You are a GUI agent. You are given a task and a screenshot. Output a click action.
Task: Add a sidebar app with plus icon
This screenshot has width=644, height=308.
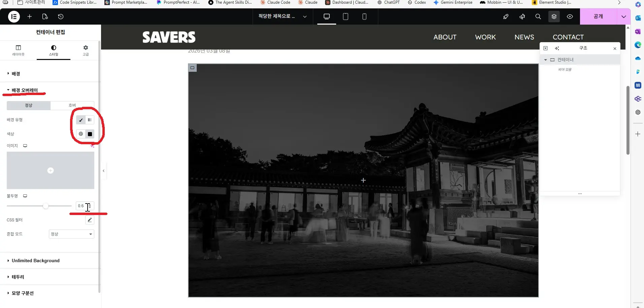tap(638, 134)
